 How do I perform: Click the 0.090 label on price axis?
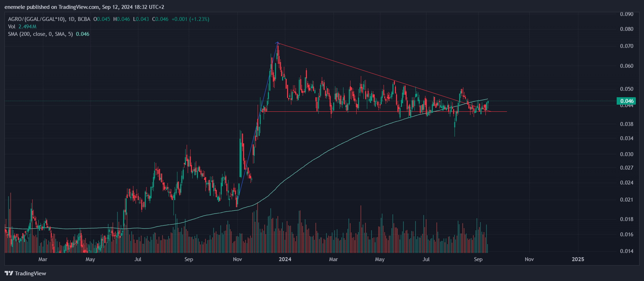pos(627,14)
